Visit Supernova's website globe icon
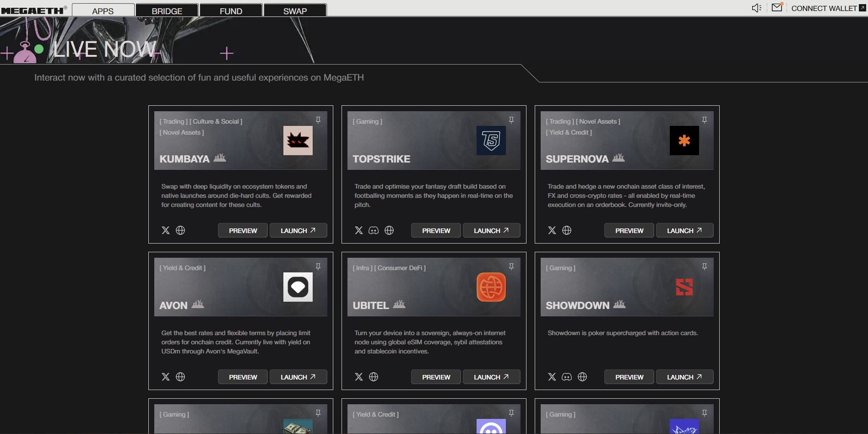868x434 pixels. click(567, 230)
